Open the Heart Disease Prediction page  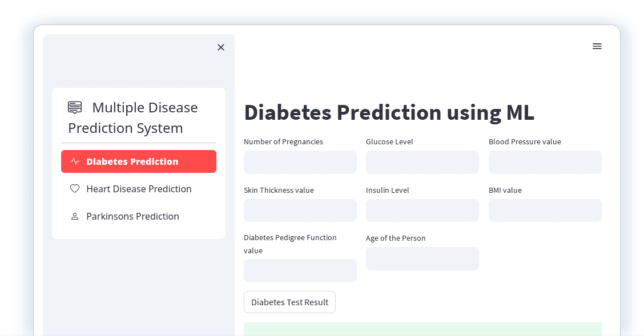139,189
